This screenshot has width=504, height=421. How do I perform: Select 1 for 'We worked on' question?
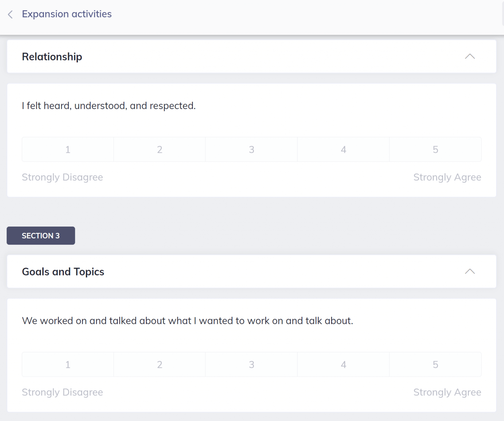tap(68, 365)
